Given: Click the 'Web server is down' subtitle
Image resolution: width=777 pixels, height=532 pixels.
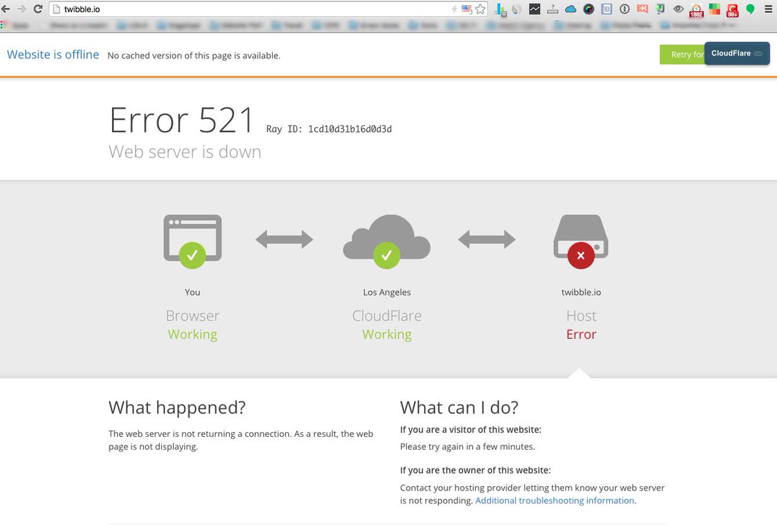Looking at the screenshot, I should click(x=185, y=152).
